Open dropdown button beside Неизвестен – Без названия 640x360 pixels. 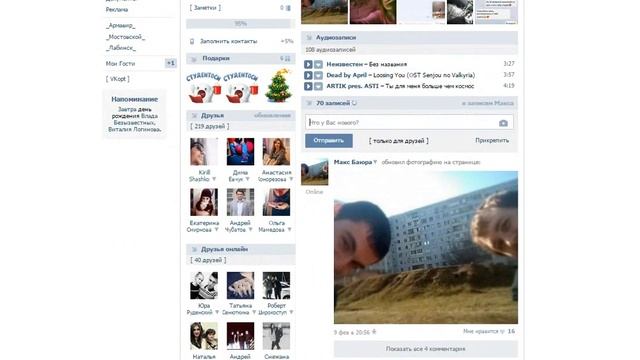[318, 64]
